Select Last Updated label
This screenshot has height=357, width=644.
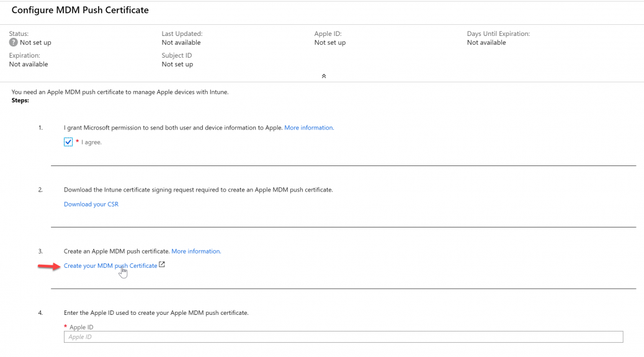pos(182,33)
